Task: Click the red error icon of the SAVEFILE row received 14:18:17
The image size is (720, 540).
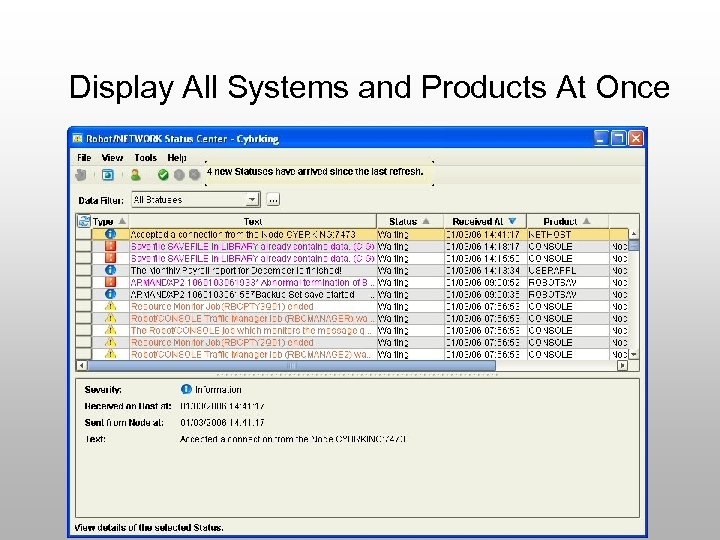Action: pyautogui.click(x=110, y=246)
